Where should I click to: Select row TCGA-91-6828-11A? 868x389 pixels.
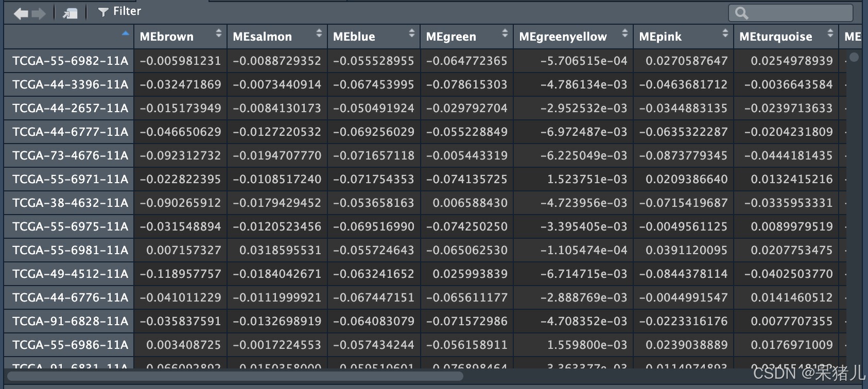coord(70,321)
